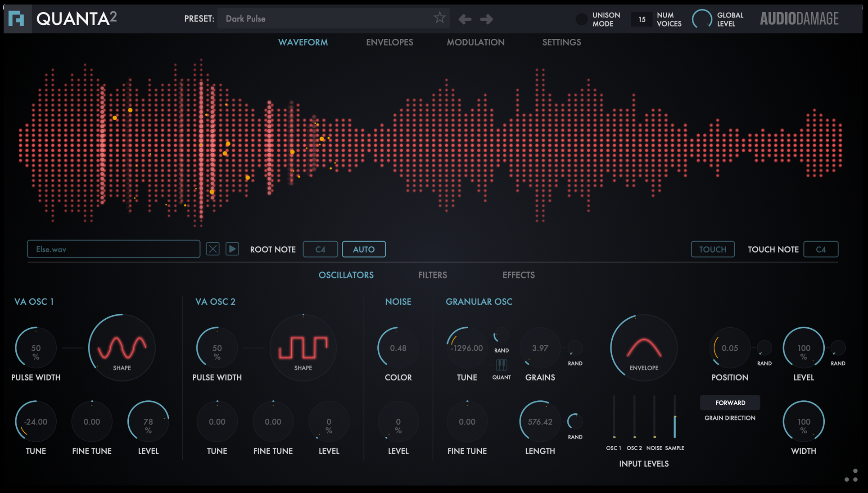The image size is (868, 493).
Task: Click the granular LENGTH knob 576.42
Action: 540,421
